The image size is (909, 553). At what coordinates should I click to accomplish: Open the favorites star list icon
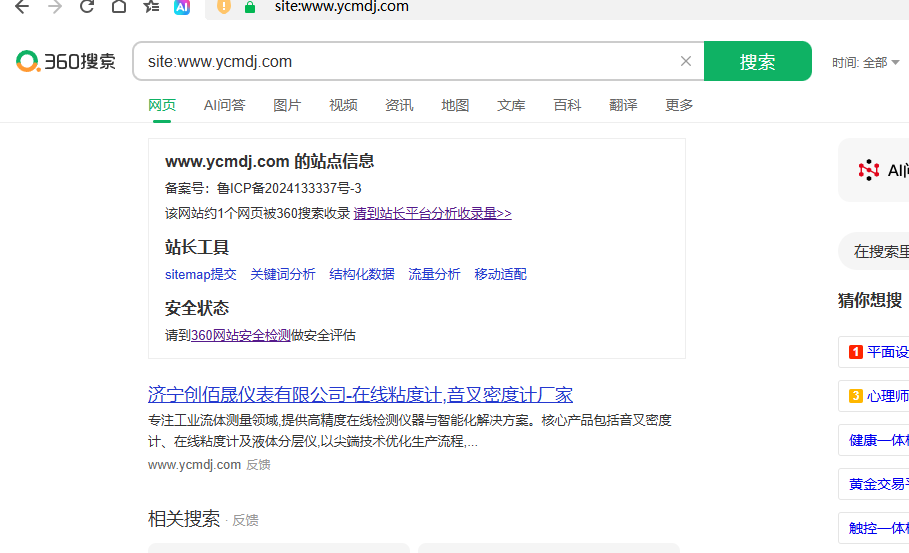click(x=151, y=6)
